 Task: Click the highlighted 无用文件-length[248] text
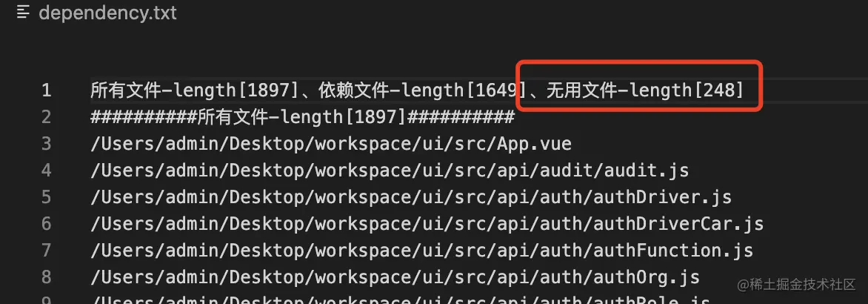(645, 90)
